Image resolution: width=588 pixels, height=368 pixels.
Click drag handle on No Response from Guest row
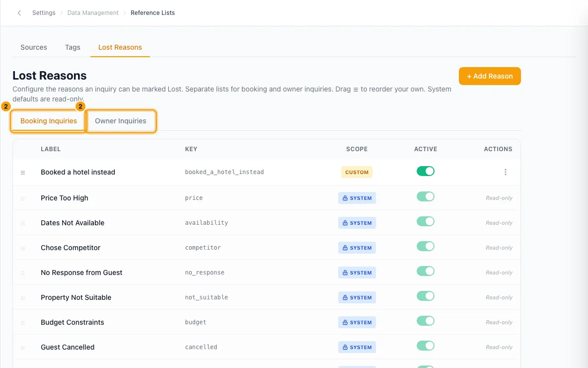pos(23,274)
